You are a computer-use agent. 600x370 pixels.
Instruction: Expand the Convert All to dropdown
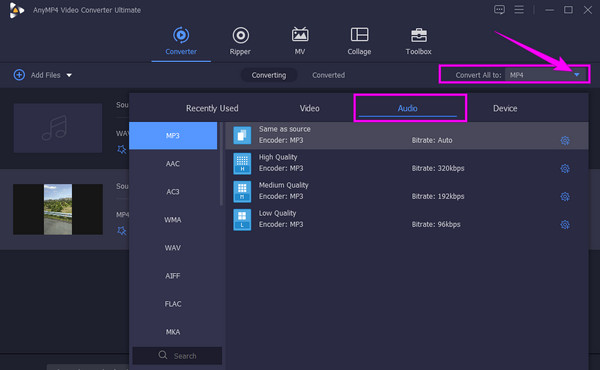click(576, 75)
